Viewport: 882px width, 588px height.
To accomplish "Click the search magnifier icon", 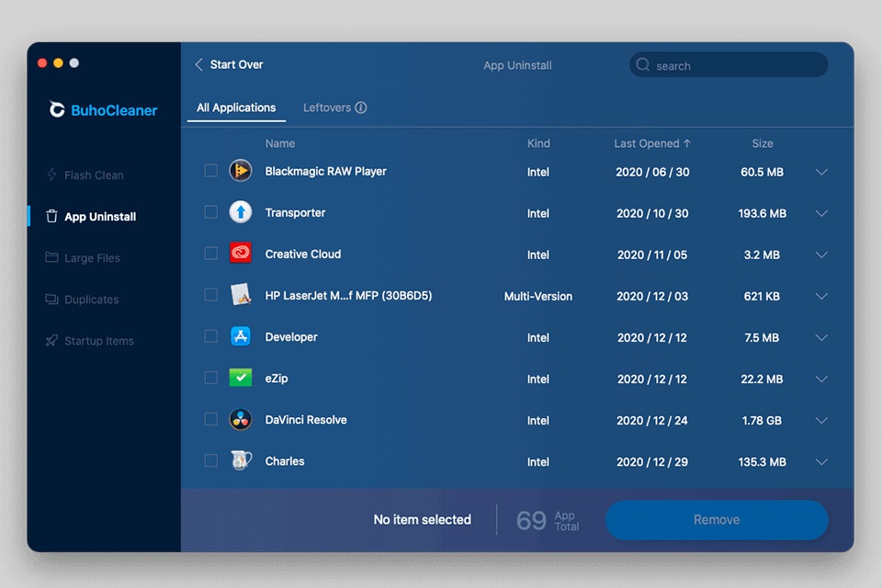I will pyautogui.click(x=643, y=64).
